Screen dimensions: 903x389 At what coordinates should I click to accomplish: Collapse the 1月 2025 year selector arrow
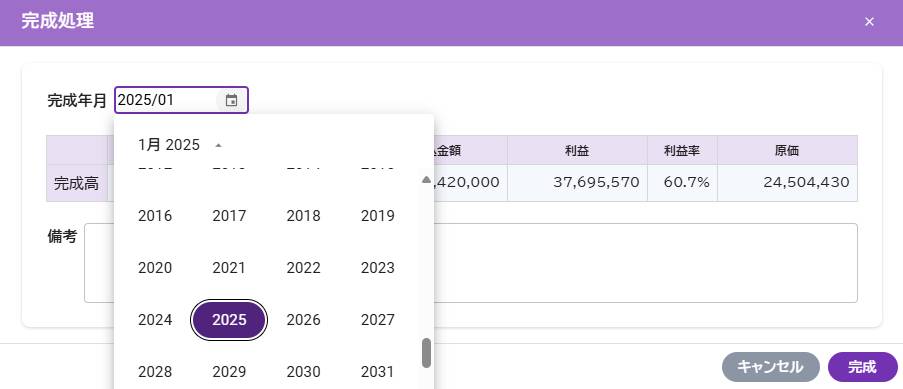tap(218, 145)
